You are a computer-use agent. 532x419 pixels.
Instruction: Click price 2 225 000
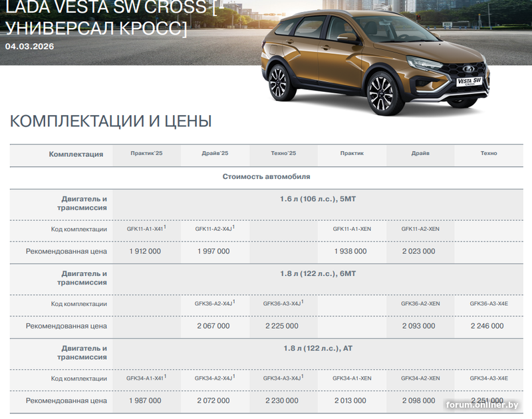pos(282,326)
